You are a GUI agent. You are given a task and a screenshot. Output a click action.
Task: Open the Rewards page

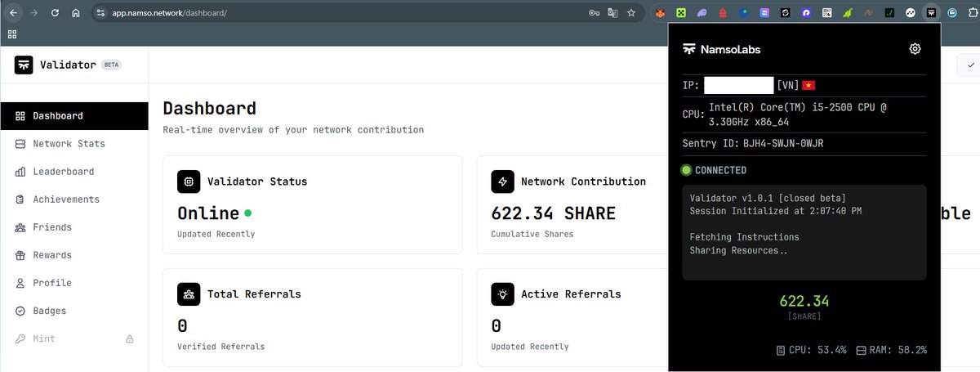tap(74, 255)
